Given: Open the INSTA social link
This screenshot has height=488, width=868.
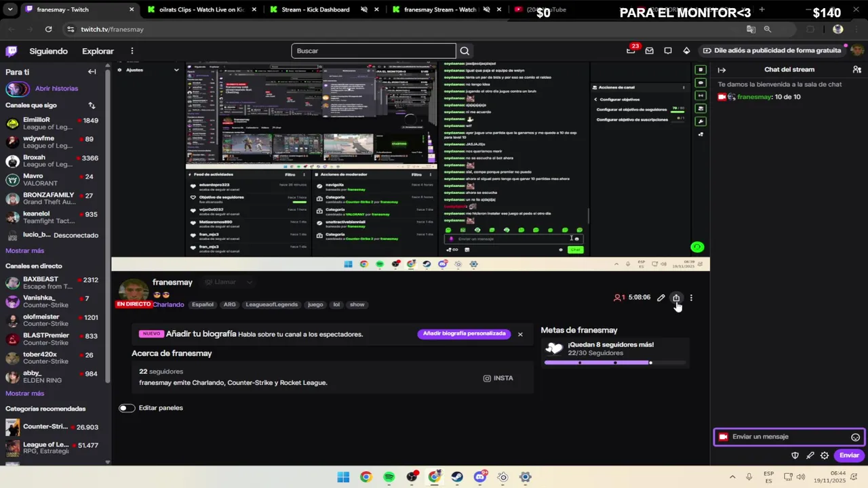Looking at the screenshot, I should click(498, 378).
